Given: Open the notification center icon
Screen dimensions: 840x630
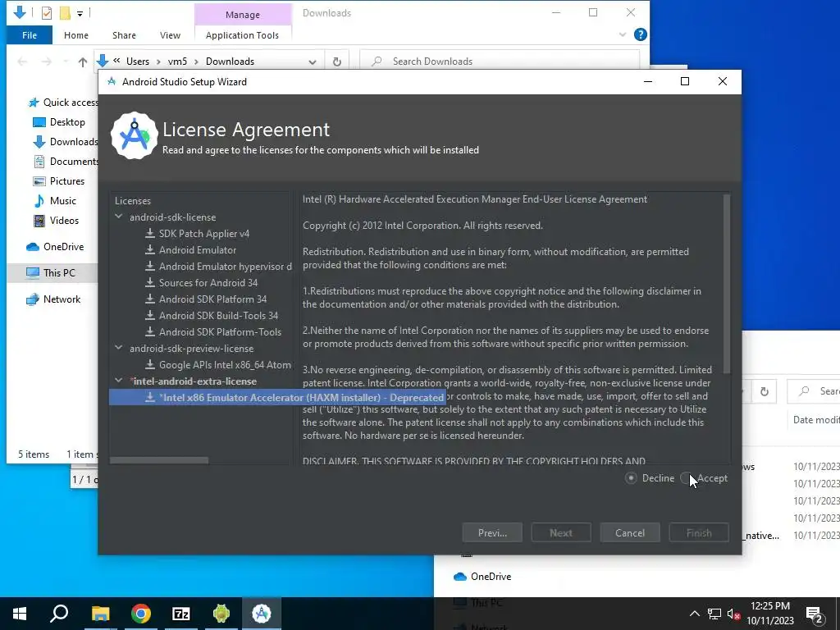Looking at the screenshot, I should click(815, 614).
